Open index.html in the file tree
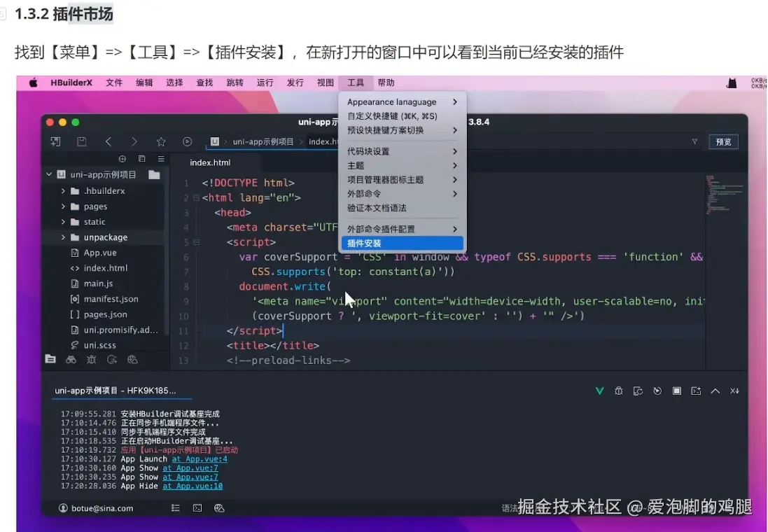The height and width of the screenshot is (532, 768). (99, 268)
